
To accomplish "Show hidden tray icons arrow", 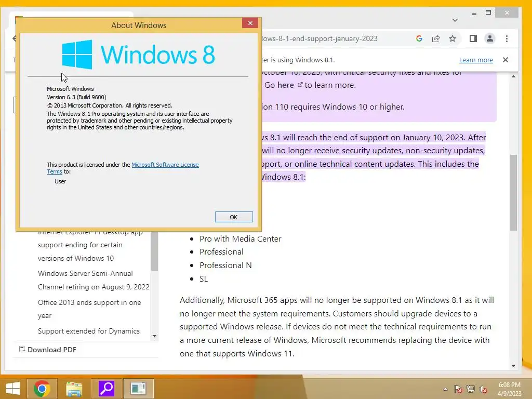I will pyautogui.click(x=445, y=389).
